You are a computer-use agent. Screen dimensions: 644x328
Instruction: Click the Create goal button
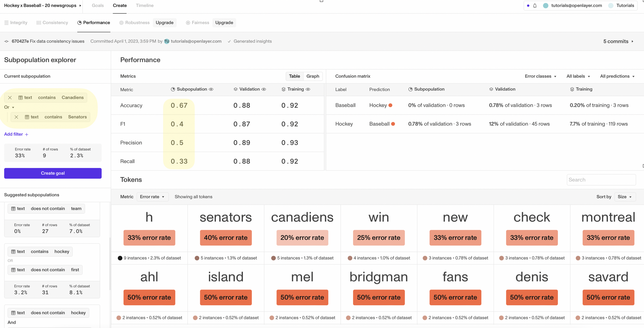[53, 173]
